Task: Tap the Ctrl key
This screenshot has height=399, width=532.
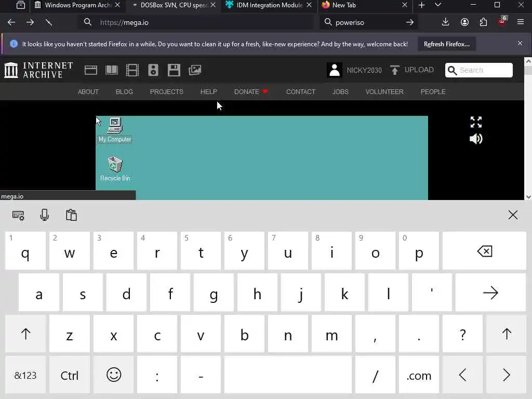Action: click(x=70, y=375)
